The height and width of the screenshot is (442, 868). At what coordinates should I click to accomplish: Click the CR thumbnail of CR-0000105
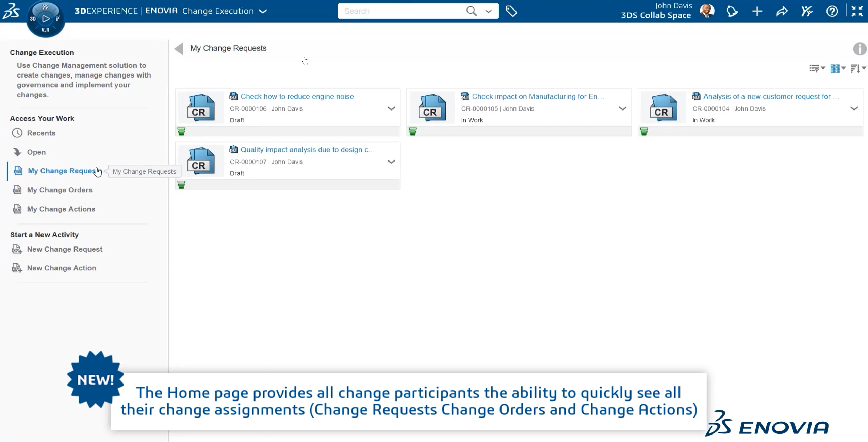point(432,108)
